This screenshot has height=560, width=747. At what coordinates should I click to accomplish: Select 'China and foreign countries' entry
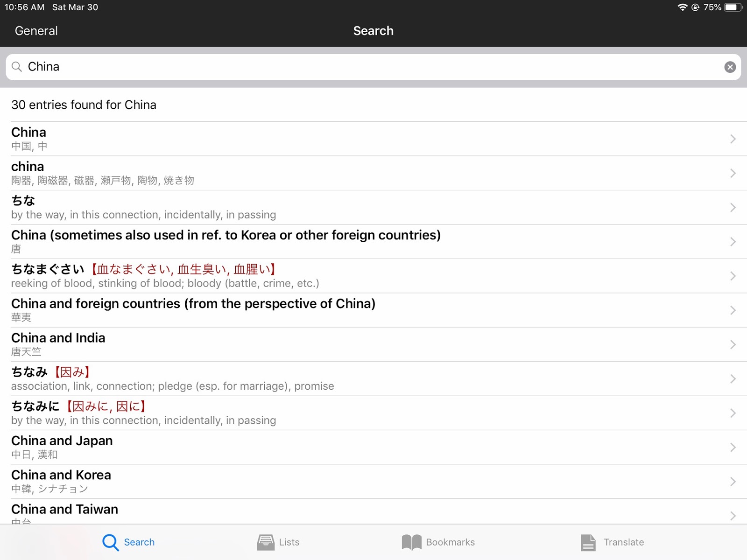373,310
